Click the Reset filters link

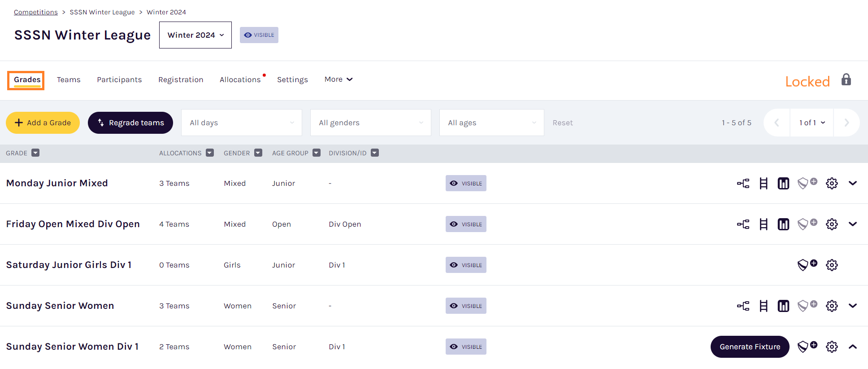coord(563,123)
